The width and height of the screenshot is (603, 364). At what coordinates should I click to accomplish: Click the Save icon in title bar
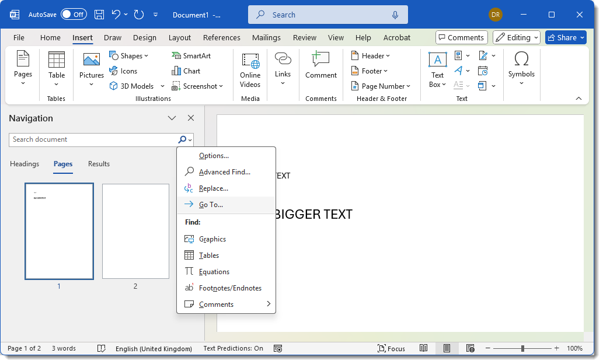99,15
